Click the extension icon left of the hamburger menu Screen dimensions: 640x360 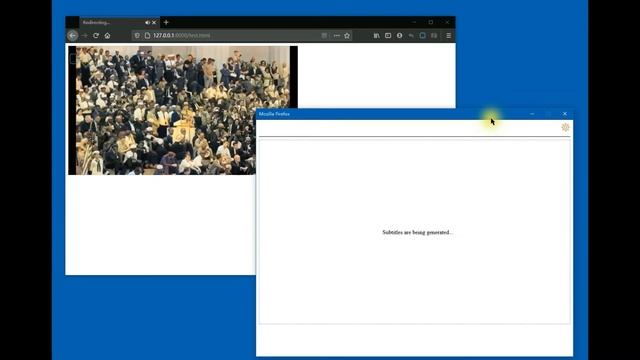point(434,36)
